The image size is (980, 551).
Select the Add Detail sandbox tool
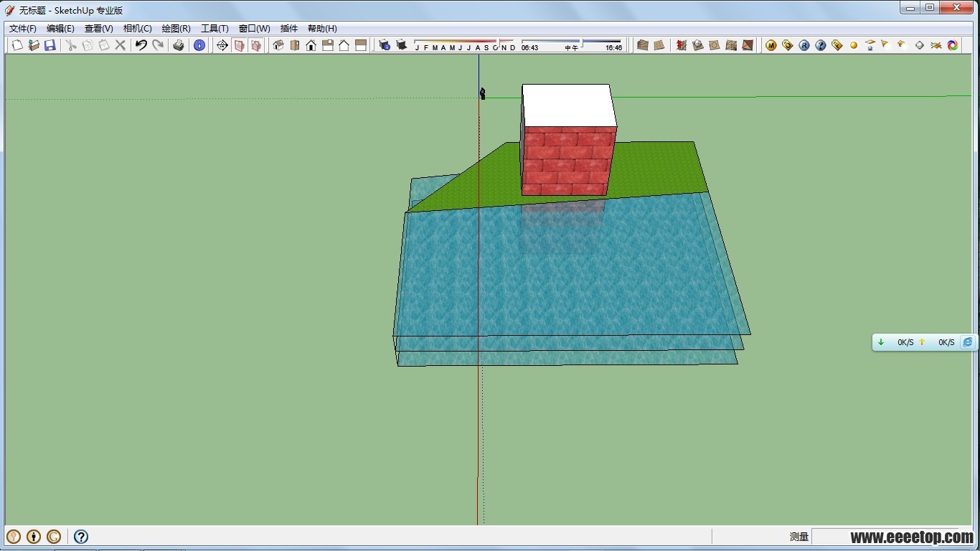[731, 45]
